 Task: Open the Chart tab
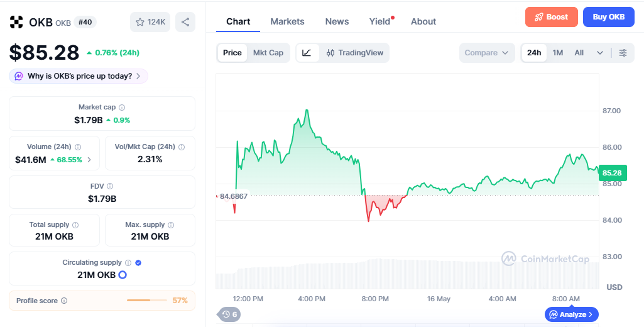click(x=238, y=22)
